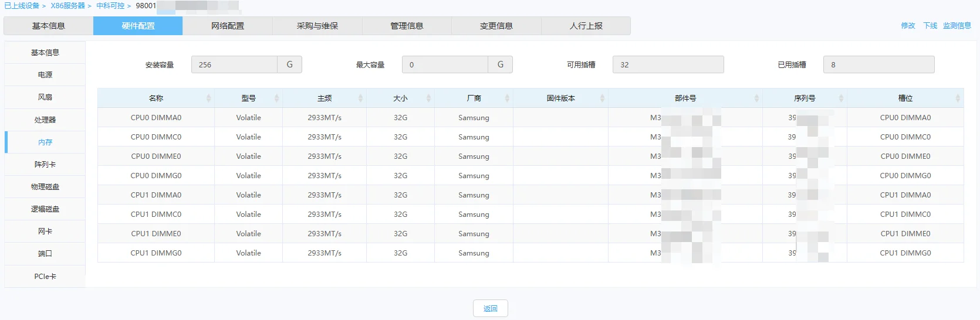Open 网卡 hardware section
980x320 pixels.
[45, 232]
